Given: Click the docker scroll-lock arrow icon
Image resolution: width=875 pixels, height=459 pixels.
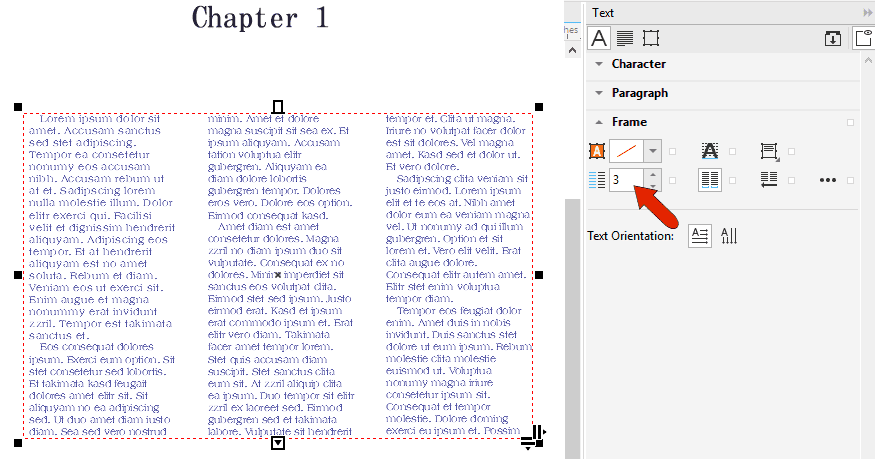Looking at the screenshot, I should 832,39.
